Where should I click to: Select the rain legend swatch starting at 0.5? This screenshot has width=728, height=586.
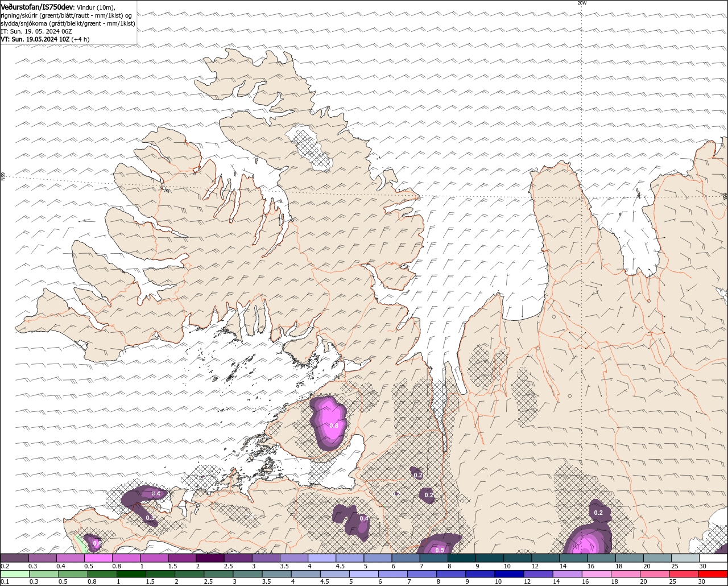73,573
